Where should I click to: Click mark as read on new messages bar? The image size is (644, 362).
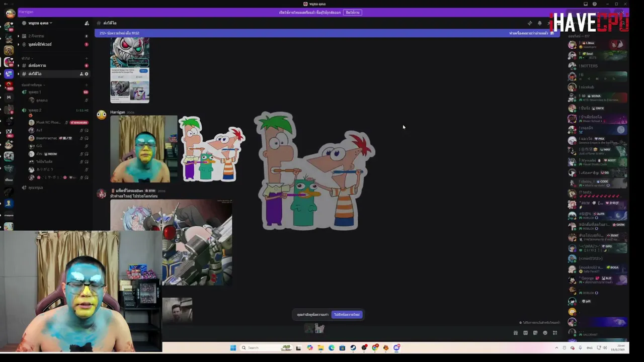point(531,33)
